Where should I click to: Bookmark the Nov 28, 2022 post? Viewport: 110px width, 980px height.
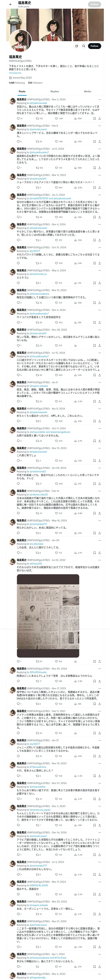[94, 345]
